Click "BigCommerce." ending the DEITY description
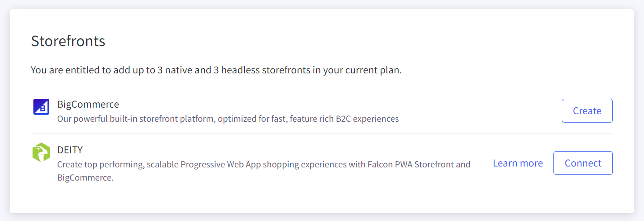 click(x=85, y=178)
